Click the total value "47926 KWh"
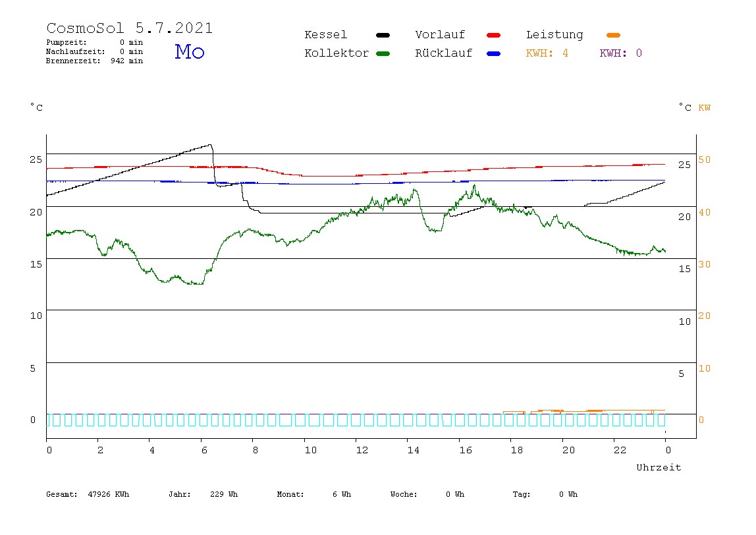Screen dimensions: 756x535 [x=109, y=494]
